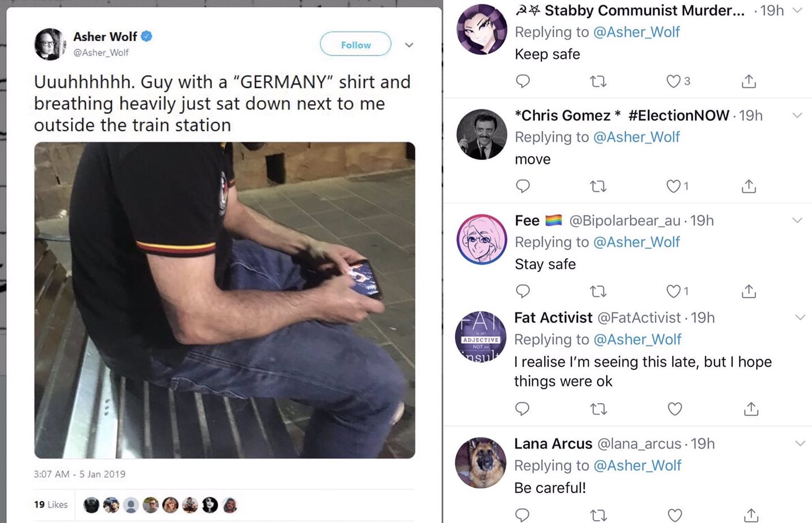Open the tweet's attached photo

click(x=224, y=300)
